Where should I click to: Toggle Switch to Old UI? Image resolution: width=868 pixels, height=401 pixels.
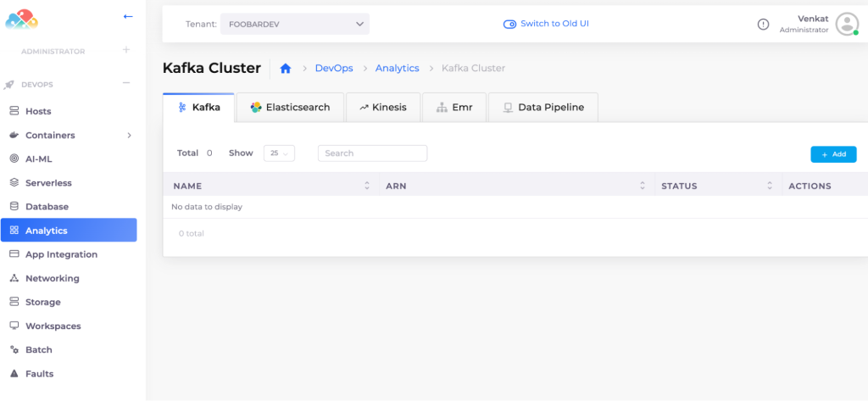(546, 24)
